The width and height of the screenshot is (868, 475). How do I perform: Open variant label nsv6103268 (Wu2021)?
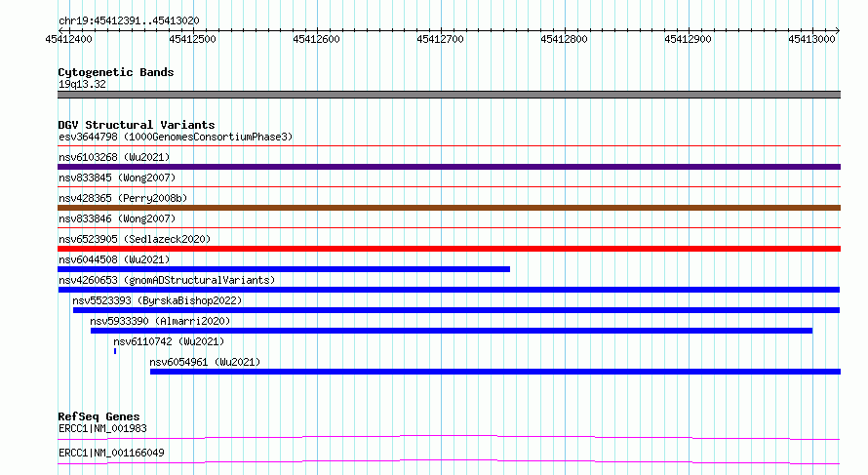[114, 157]
